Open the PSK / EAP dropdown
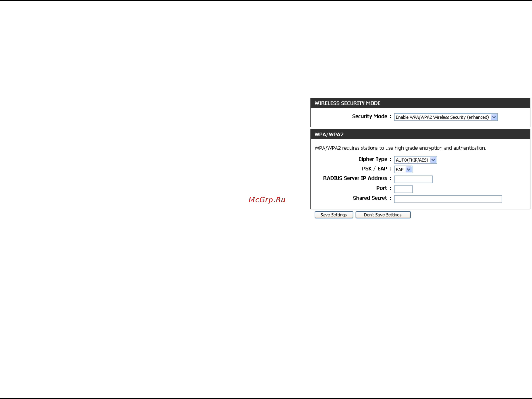The height and width of the screenshot is (399, 532). [x=403, y=169]
